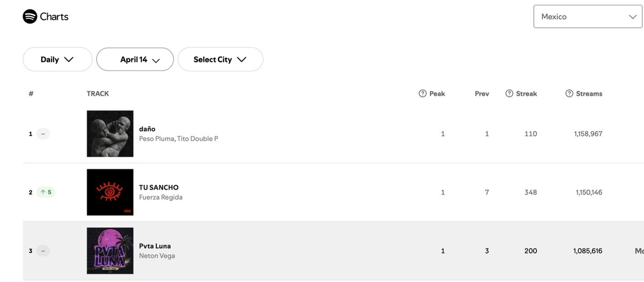644x282 pixels.
Task: Click the Charts header text
Action: coord(54,17)
